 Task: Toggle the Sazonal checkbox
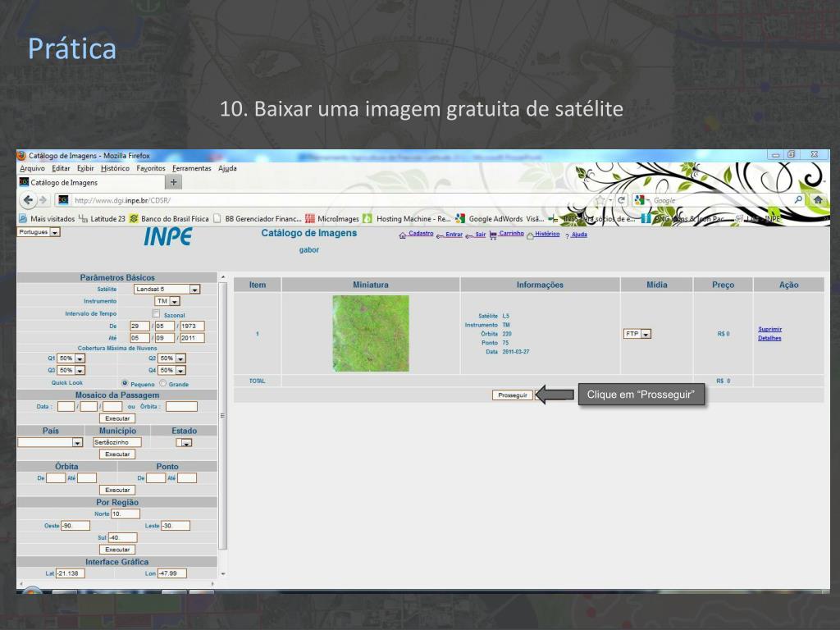pyautogui.click(x=156, y=313)
